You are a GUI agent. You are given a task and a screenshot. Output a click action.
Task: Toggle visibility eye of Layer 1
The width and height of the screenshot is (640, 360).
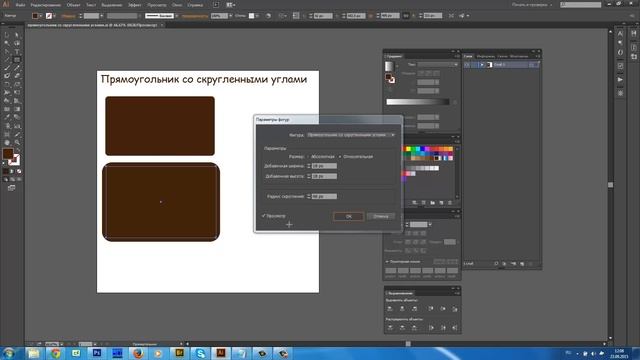[467, 64]
